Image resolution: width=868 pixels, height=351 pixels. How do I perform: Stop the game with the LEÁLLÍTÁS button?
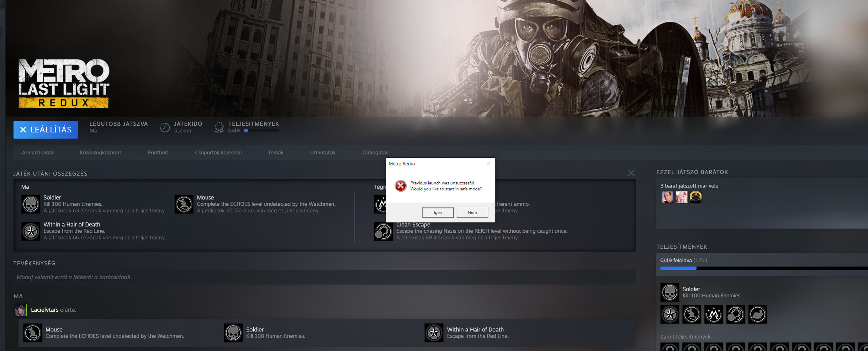click(x=46, y=130)
